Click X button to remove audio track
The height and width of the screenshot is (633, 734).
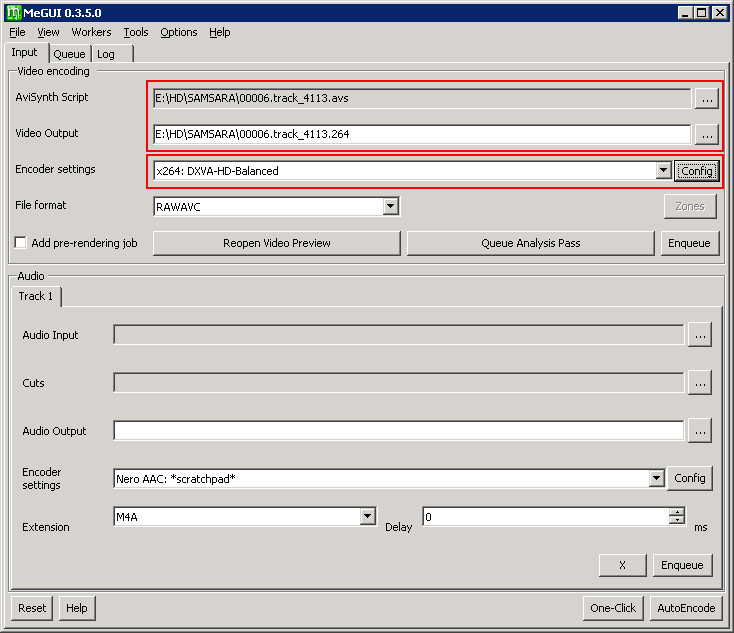pos(622,565)
